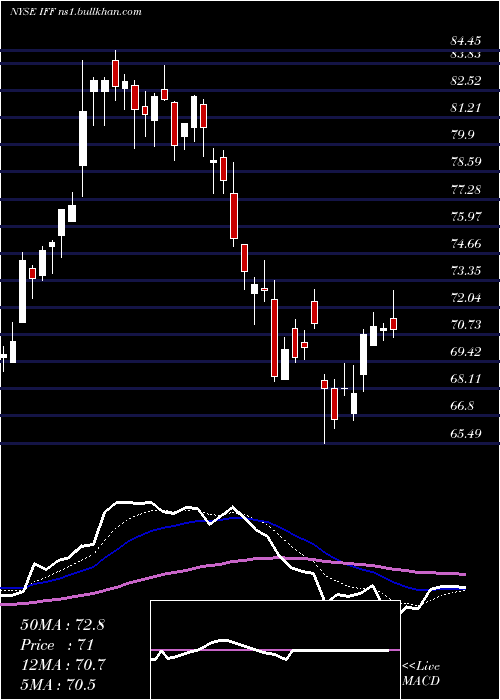Click the large red candle falling from 72.5 to 68.5

click(x=274, y=338)
